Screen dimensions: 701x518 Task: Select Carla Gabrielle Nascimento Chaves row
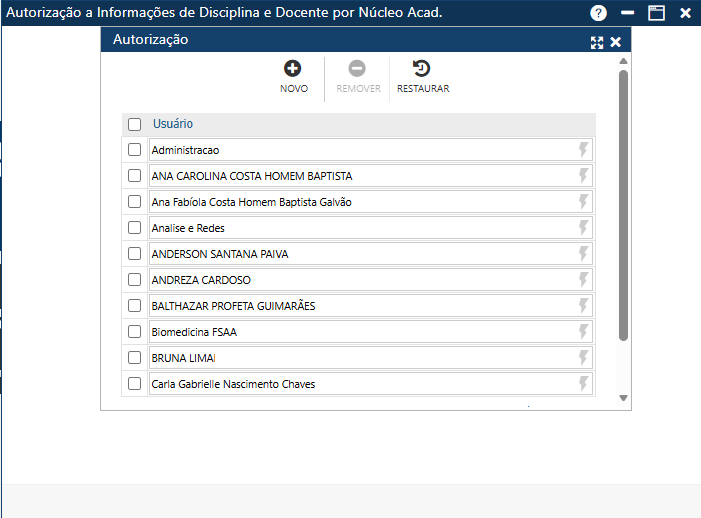point(360,384)
